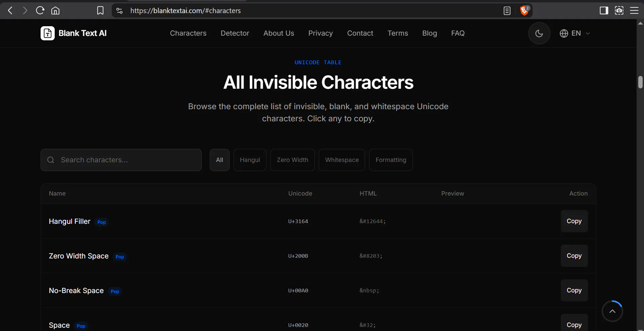Toggle the browser sidebar panel icon
Screen dimensions: 644x331
point(604,11)
